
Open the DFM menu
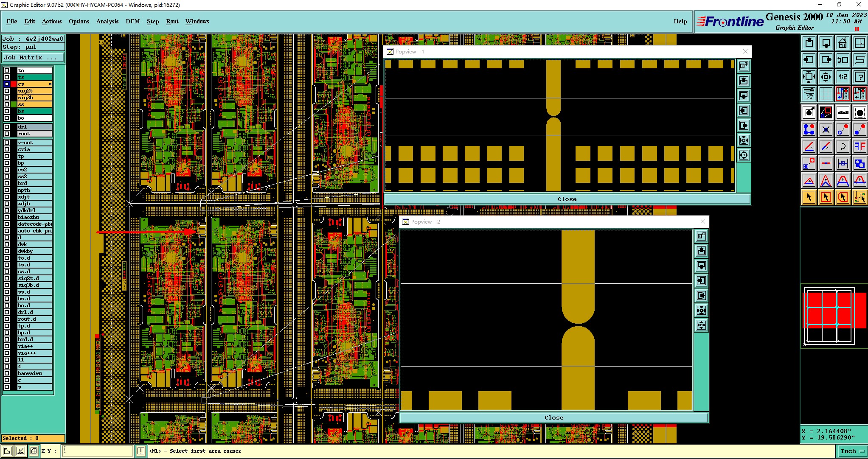click(x=132, y=21)
